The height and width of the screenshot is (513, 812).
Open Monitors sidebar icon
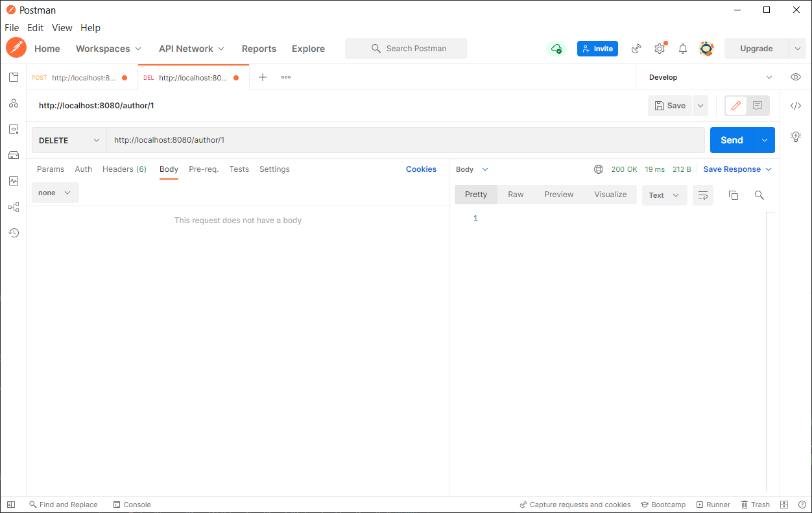coord(14,181)
